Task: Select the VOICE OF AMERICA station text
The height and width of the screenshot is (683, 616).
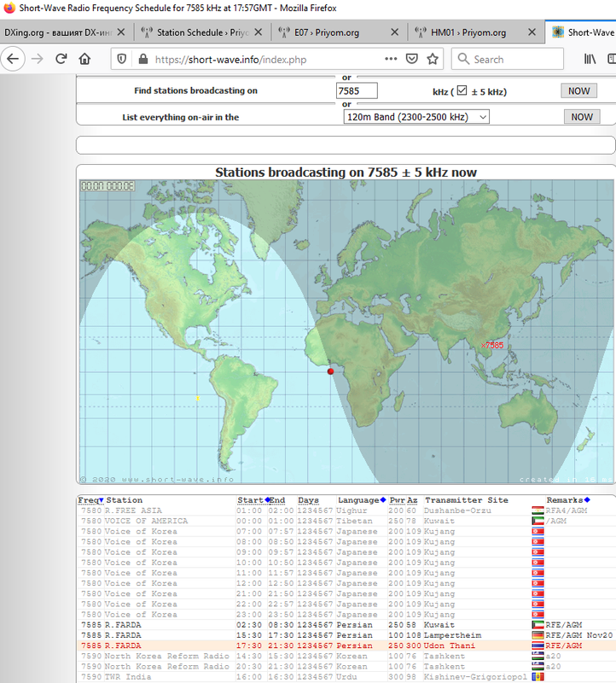Action: [x=146, y=521]
